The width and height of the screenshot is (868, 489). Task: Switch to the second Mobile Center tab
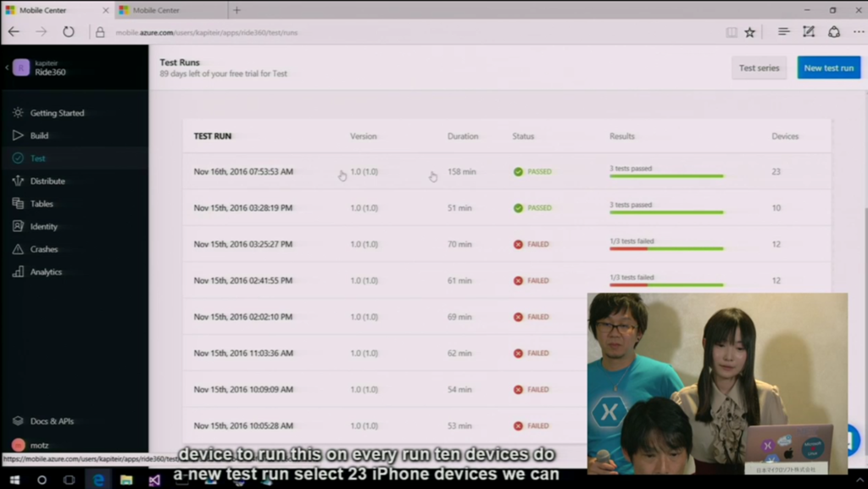pos(170,10)
